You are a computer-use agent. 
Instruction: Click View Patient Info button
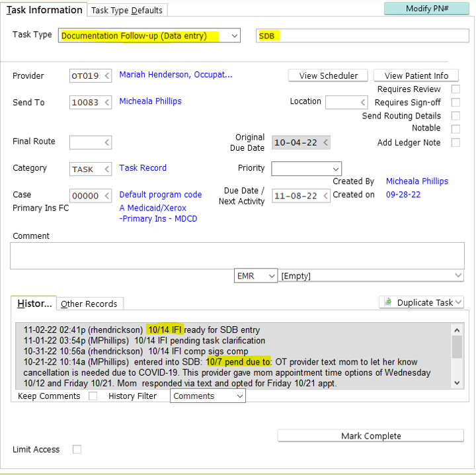pyautogui.click(x=416, y=75)
